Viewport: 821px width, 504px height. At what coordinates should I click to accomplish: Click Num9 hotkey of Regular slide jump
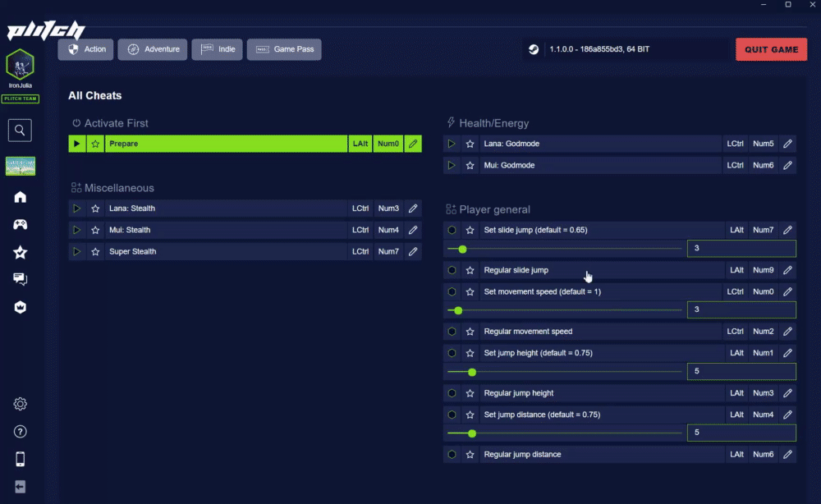763,270
